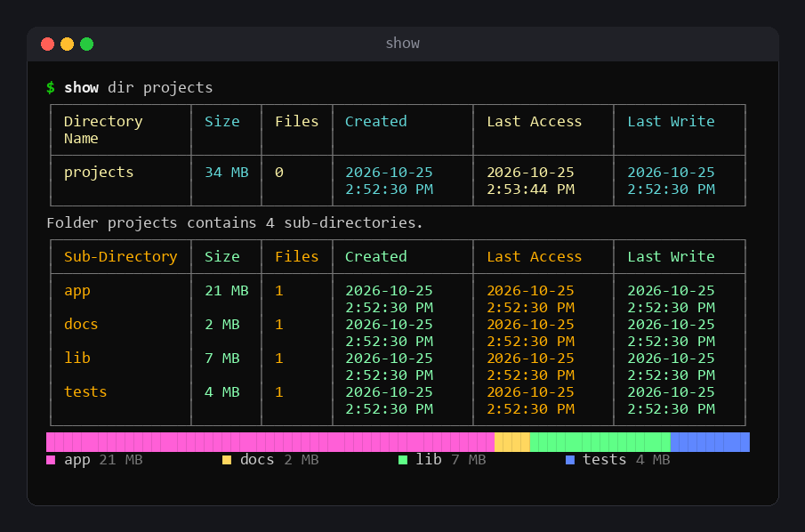Click the files count '1' in tests row
The image size is (805, 532).
(278, 392)
